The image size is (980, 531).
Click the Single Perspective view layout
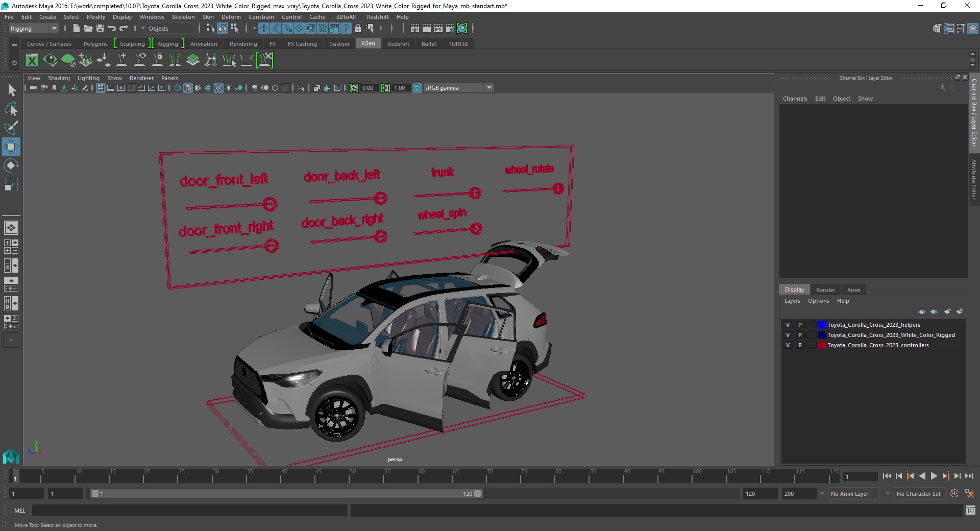pyautogui.click(x=11, y=228)
